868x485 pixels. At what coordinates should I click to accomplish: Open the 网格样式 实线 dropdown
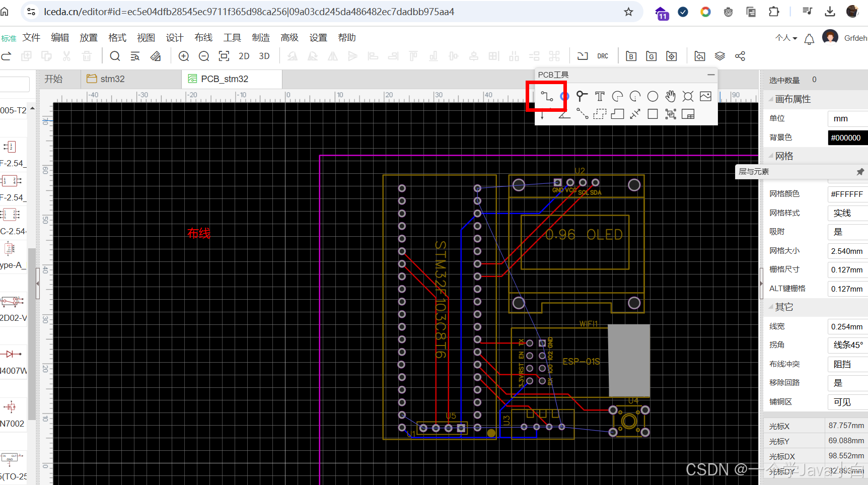point(848,213)
